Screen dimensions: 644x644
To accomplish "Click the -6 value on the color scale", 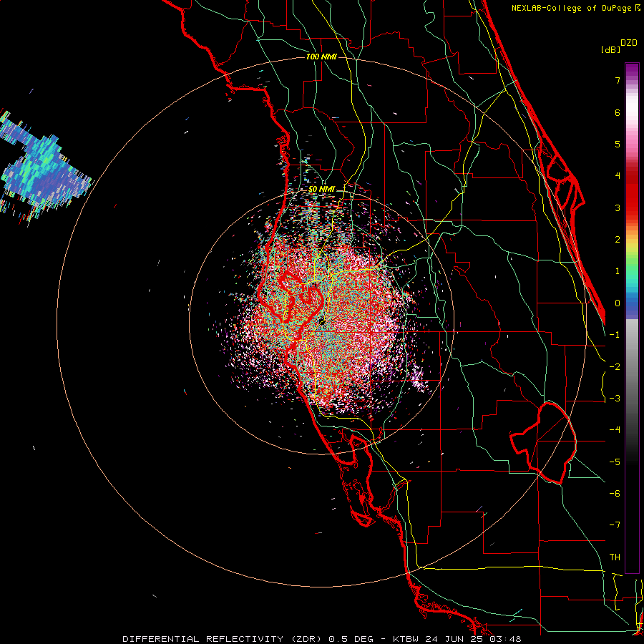I will [x=615, y=494].
